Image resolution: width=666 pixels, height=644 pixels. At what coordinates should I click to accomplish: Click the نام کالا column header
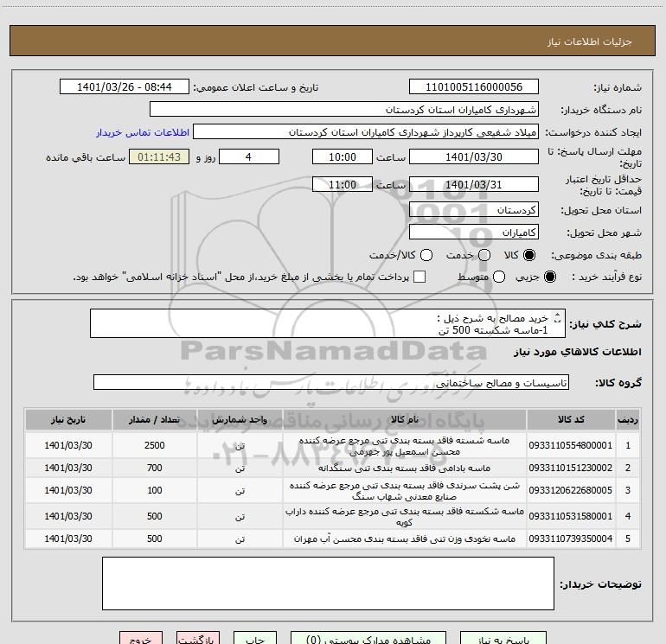click(x=405, y=419)
